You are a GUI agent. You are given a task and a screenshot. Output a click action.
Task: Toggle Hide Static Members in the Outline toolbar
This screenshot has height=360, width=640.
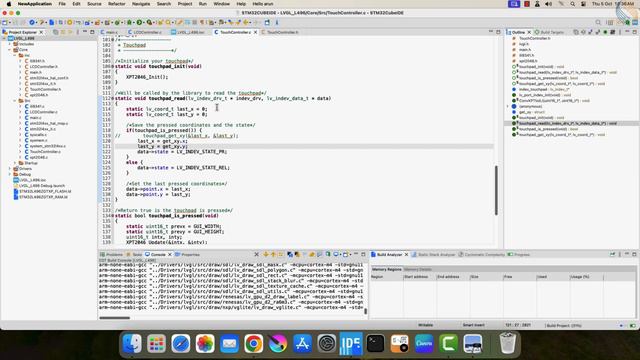click(598, 32)
